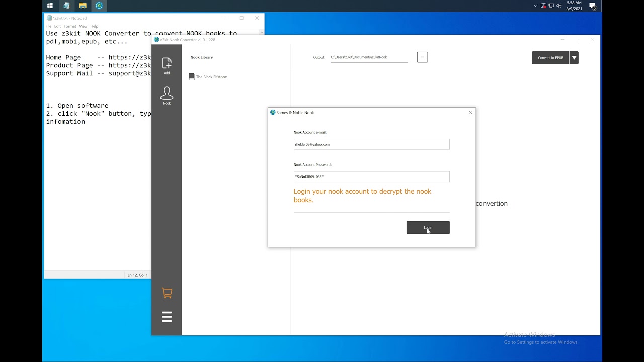Open the hamburger menu in the sidebar
The width and height of the screenshot is (644, 362).
point(167,317)
